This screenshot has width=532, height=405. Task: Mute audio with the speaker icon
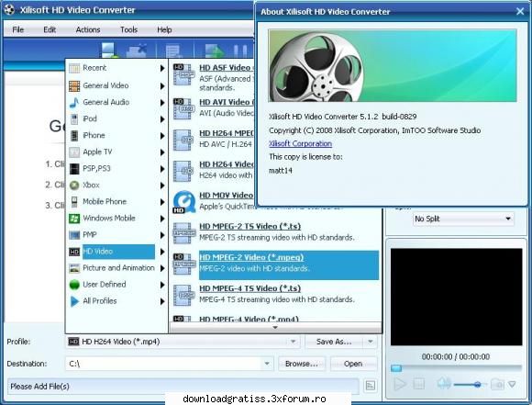[443, 384]
